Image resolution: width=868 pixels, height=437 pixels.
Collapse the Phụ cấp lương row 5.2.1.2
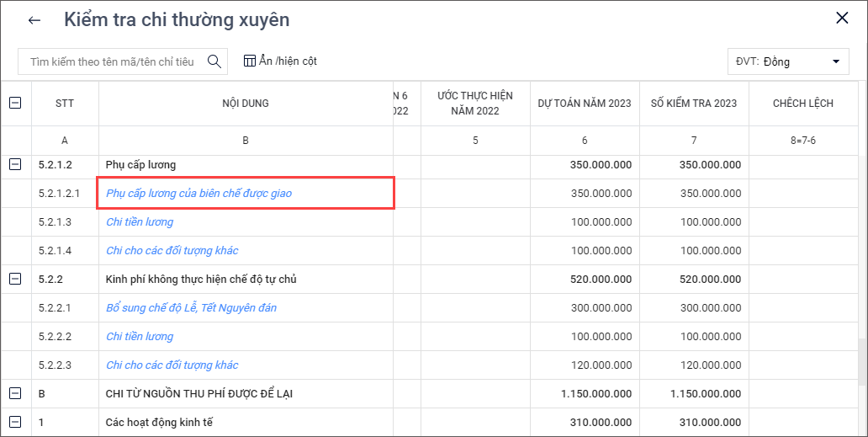click(x=15, y=165)
